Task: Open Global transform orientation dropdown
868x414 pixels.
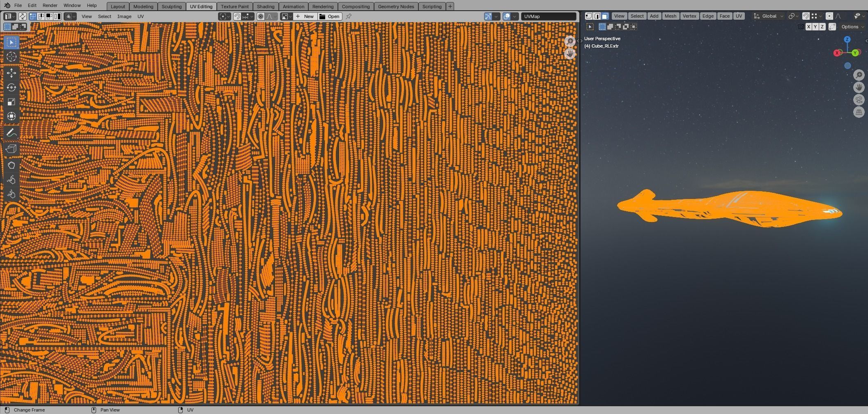Action: [769, 16]
